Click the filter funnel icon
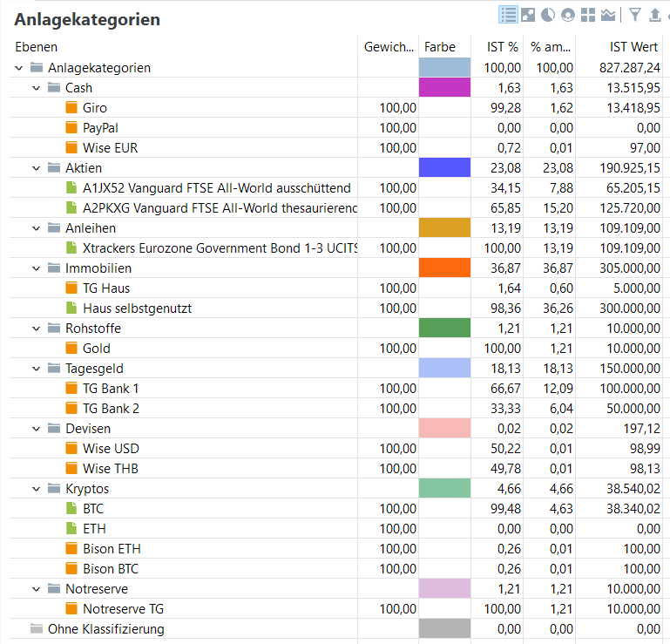The height and width of the screenshot is (644, 670). 635,15
